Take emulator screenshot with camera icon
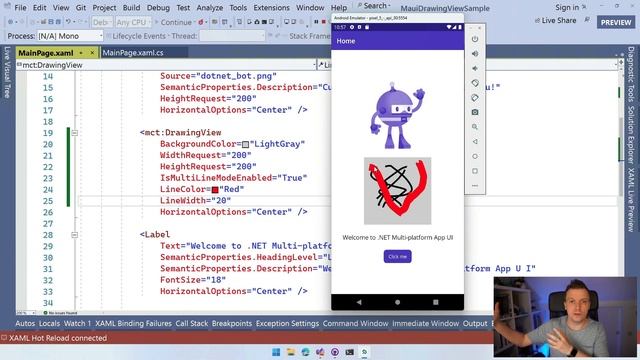This screenshot has width=640, height=360. click(x=475, y=112)
